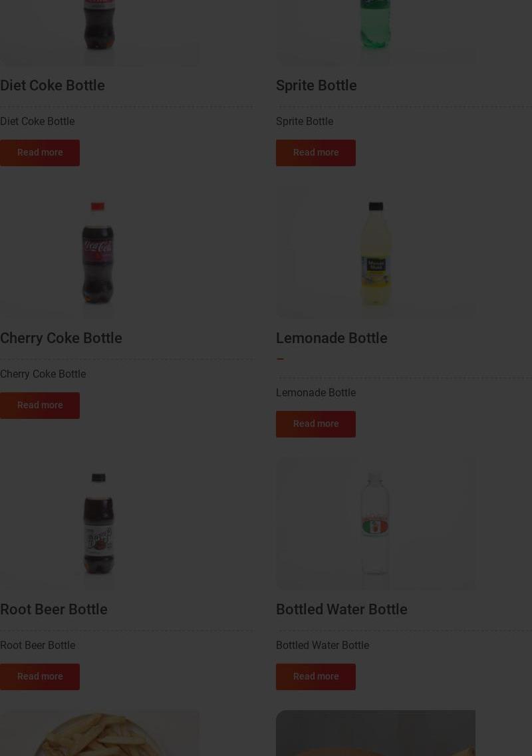Image resolution: width=532 pixels, height=756 pixels.
Task: Open the Diet Coke Bottle title link
Action: point(53,85)
